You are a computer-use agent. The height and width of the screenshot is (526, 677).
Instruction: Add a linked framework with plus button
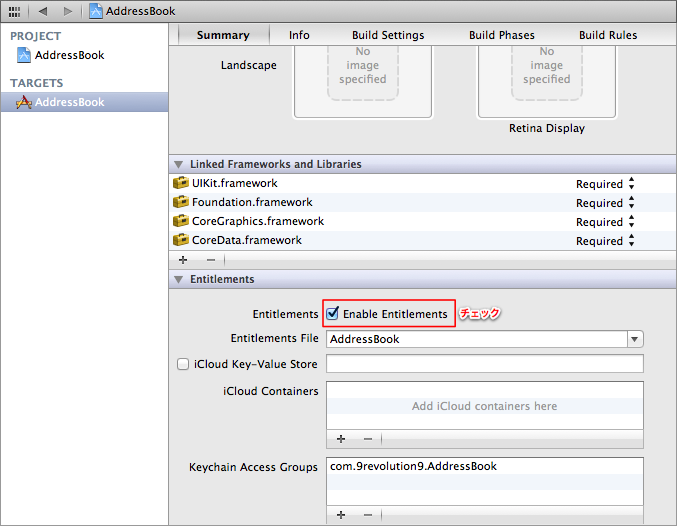183,260
